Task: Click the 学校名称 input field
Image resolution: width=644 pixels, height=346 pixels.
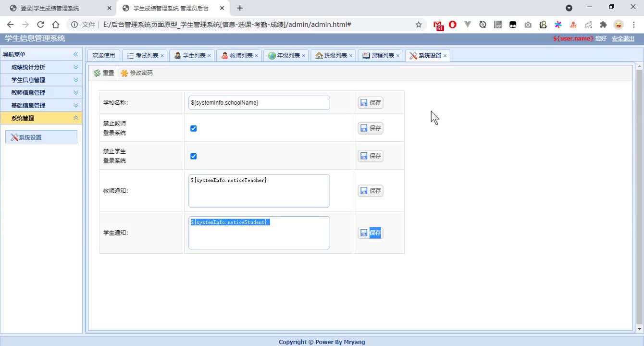Action: coord(259,103)
